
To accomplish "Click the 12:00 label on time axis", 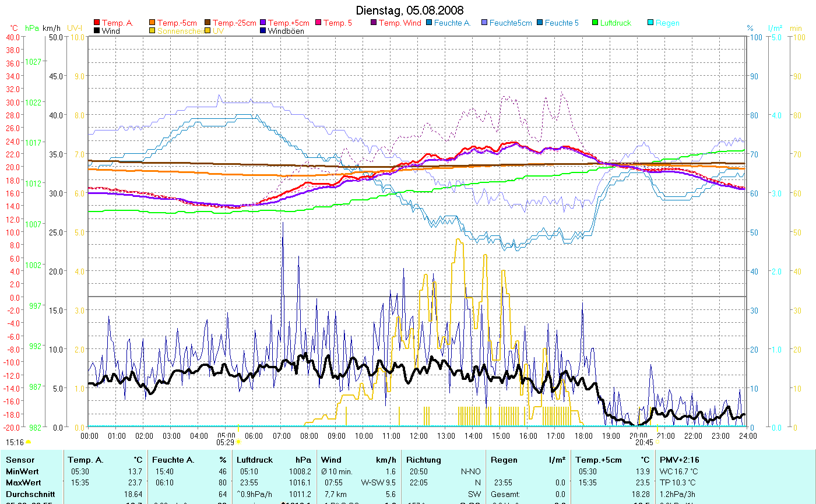I will (418, 435).
